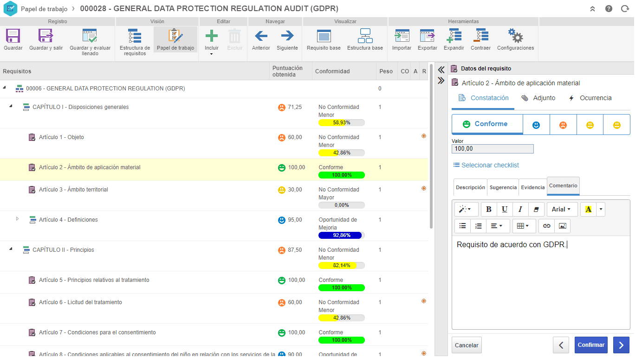Switch to the Ocurrencia tab
Viewport: 642px width, 364px height.
click(590, 98)
